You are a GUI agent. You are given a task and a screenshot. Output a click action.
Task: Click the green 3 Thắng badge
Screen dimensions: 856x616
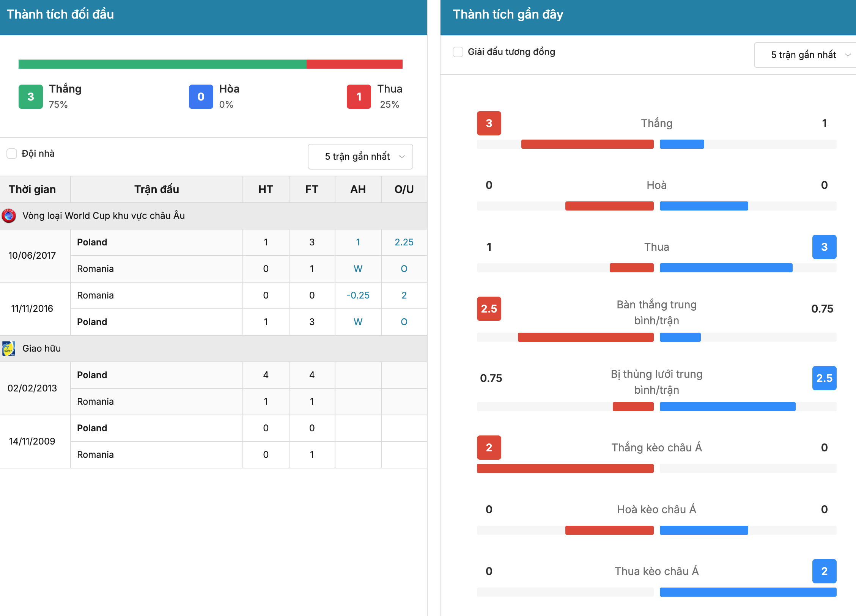point(31,97)
